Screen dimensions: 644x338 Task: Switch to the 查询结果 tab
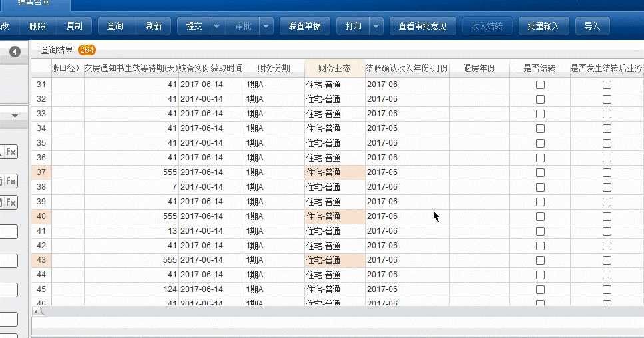(57, 50)
